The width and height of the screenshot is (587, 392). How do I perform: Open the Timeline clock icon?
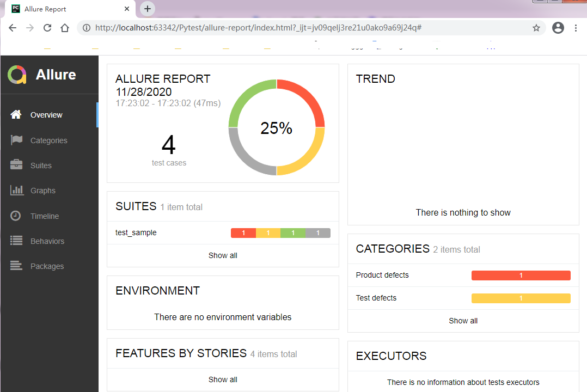pyautogui.click(x=15, y=216)
